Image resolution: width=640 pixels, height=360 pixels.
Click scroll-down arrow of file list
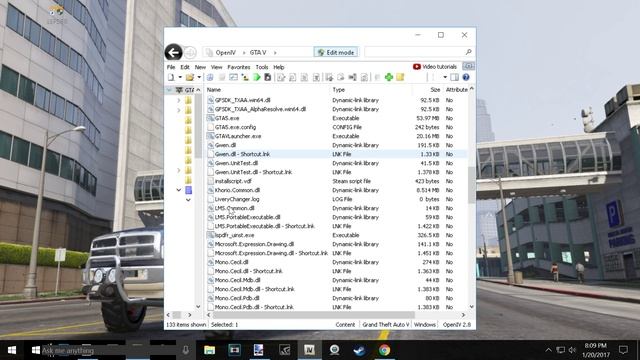coord(471,307)
